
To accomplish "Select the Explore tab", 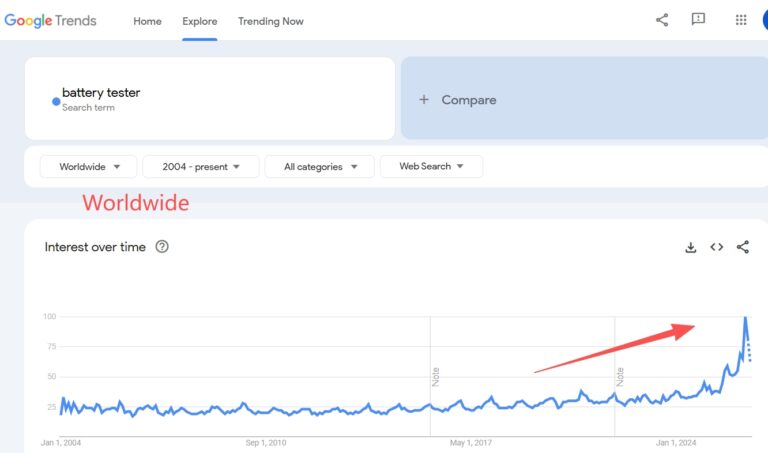I will (x=200, y=21).
